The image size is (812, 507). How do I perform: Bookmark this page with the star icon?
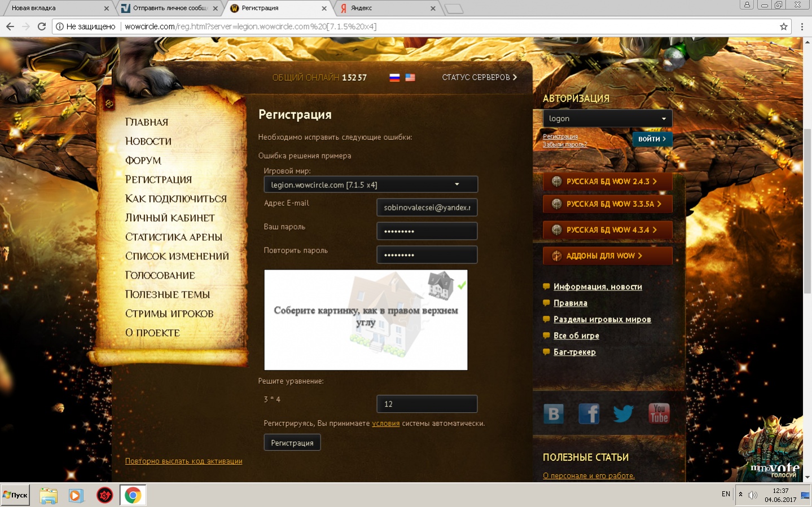783,27
